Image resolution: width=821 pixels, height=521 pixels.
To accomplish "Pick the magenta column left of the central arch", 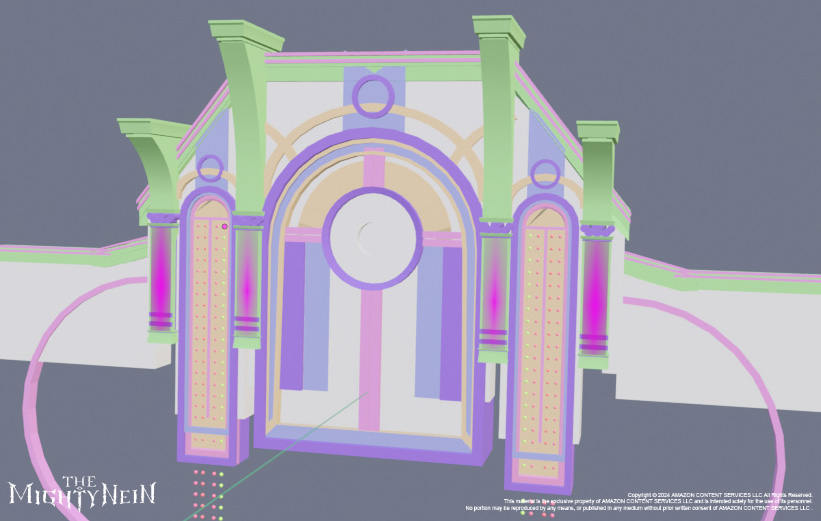I will click(247, 285).
